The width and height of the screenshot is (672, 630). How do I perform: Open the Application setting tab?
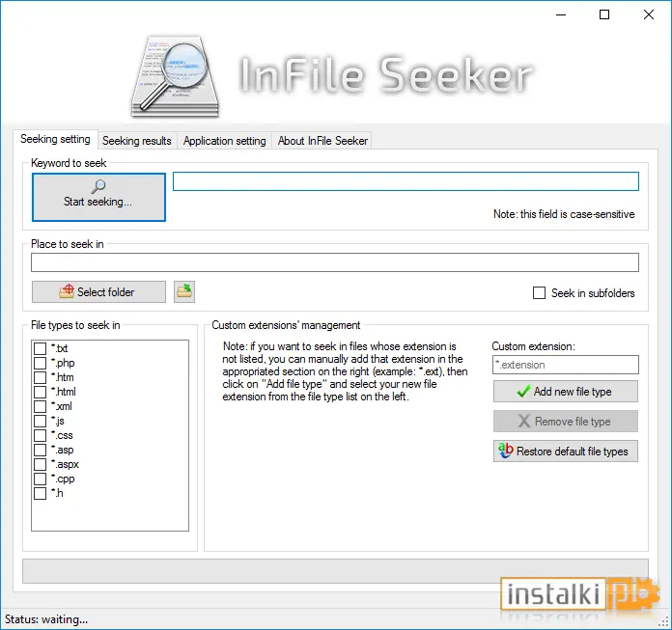(225, 141)
